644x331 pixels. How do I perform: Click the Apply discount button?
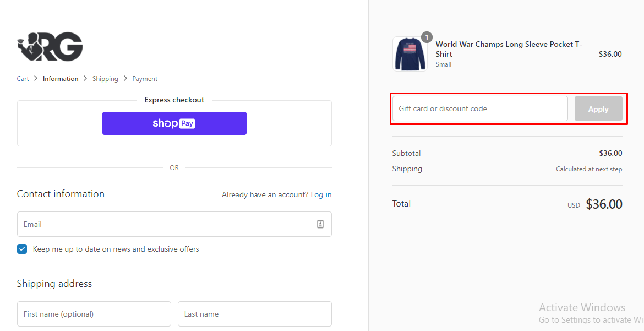coord(598,109)
